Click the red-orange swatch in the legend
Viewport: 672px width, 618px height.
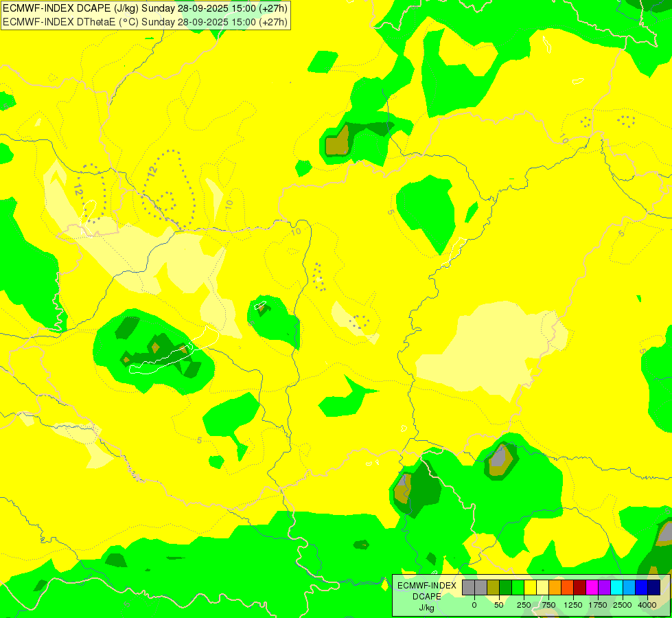tap(568, 587)
